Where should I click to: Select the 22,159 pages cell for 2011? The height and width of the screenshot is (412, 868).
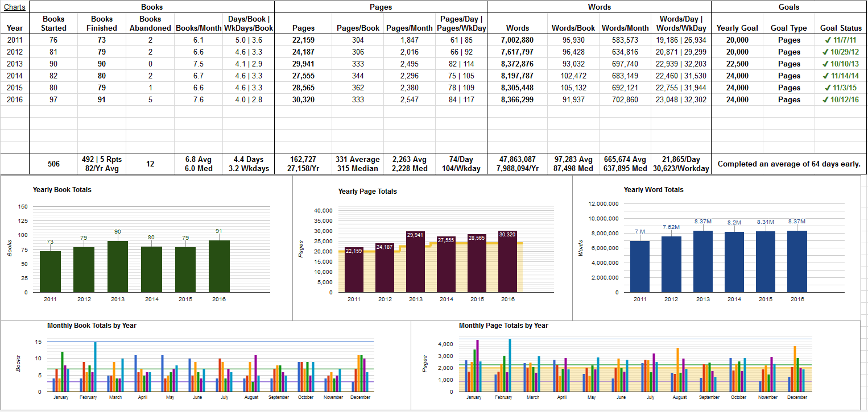(x=303, y=40)
